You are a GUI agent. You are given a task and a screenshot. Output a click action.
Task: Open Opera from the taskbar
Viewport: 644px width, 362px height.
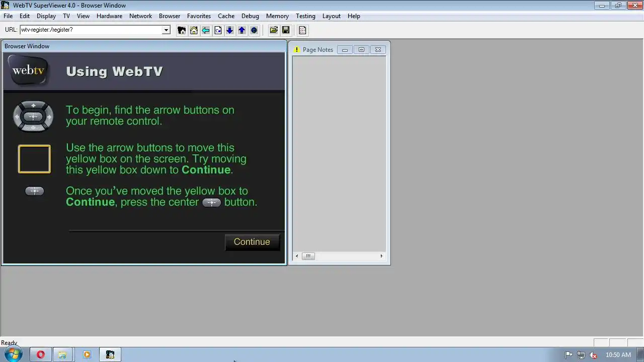click(x=41, y=354)
